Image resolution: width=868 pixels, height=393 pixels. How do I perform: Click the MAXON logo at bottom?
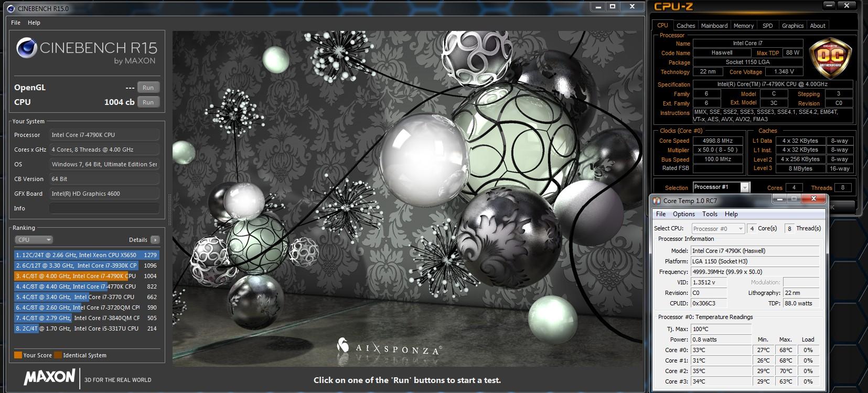(49, 377)
